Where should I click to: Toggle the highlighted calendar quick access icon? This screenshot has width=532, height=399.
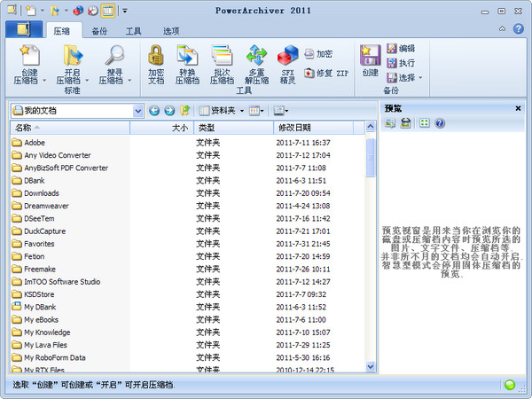pos(108,11)
